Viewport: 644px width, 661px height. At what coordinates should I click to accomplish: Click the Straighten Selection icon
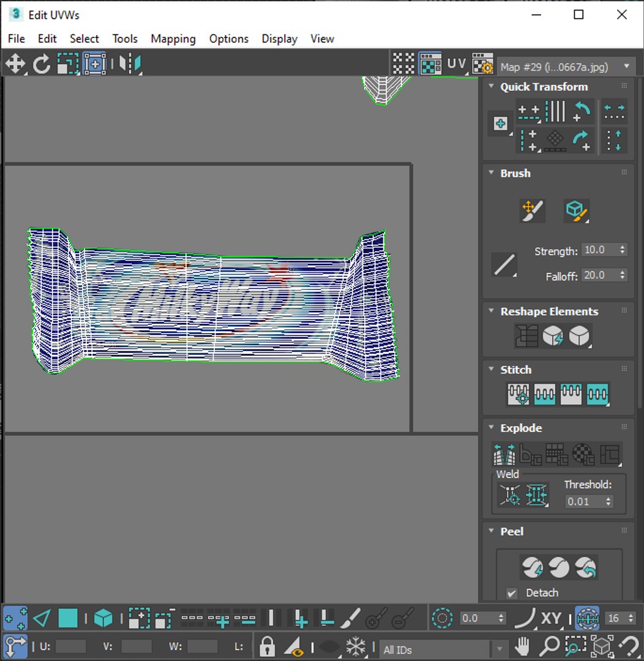(x=526, y=336)
